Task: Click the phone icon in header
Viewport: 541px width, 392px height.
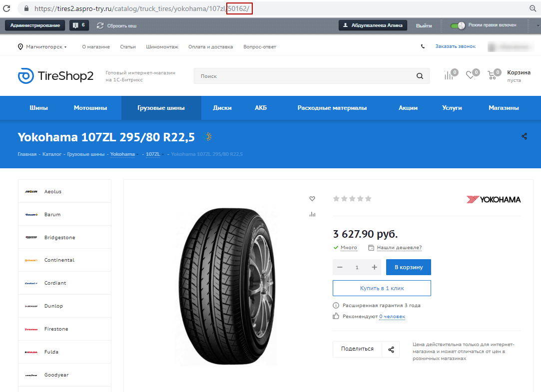Action: point(423,46)
